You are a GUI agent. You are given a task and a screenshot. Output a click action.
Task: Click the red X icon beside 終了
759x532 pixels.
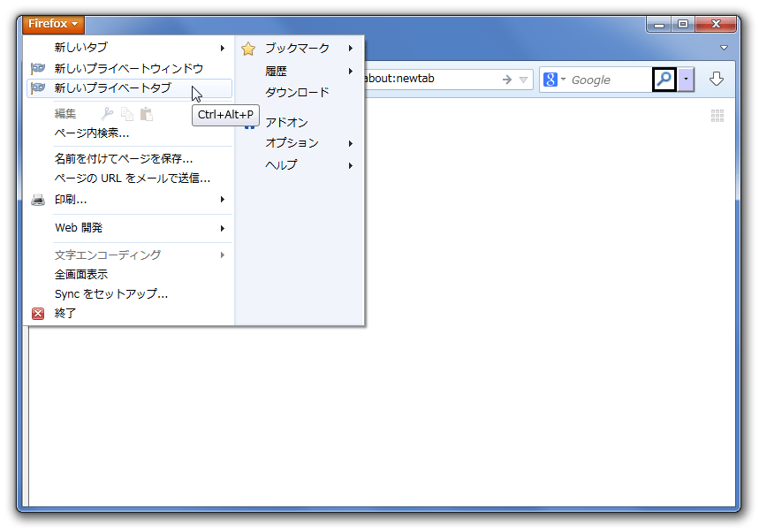(x=38, y=314)
